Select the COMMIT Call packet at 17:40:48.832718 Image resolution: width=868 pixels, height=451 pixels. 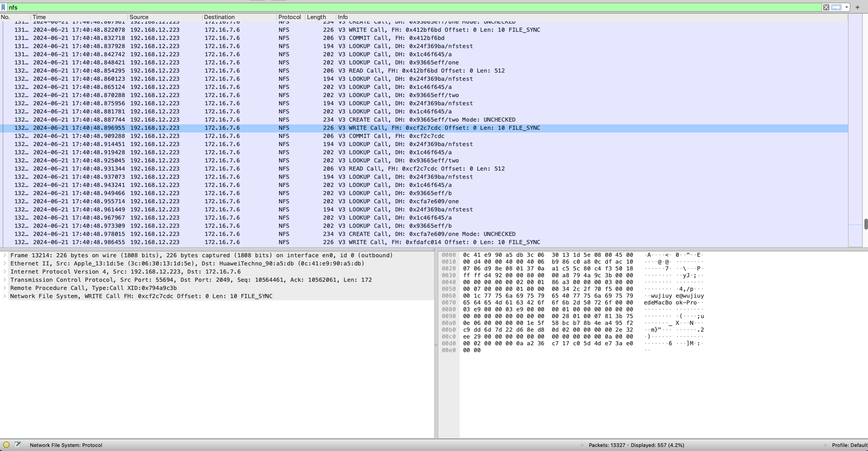tap(424, 38)
